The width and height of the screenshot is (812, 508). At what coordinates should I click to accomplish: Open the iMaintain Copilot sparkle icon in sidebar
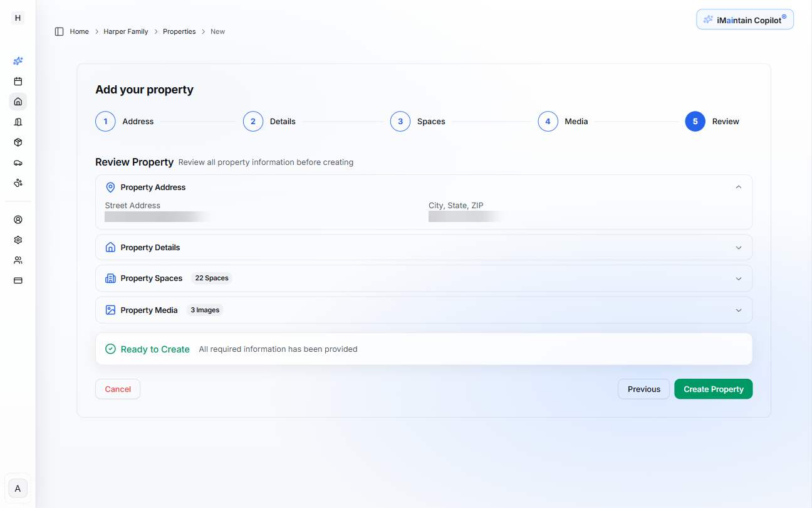[18, 61]
